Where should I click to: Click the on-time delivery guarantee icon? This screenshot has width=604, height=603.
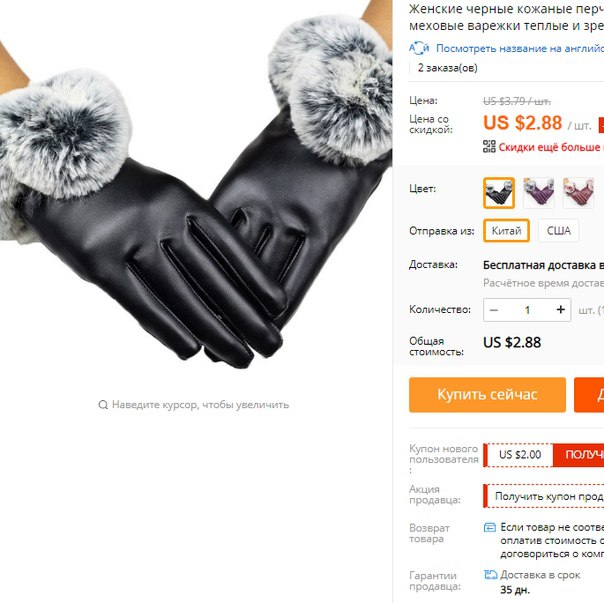tap(490, 575)
